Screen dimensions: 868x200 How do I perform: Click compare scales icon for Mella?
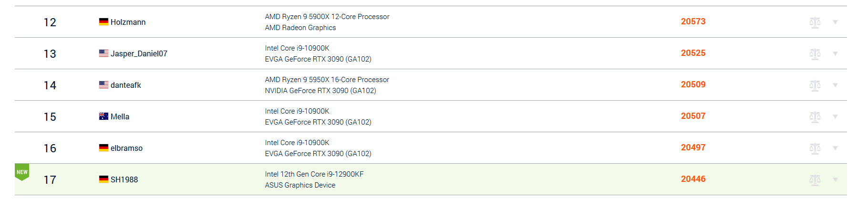click(x=815, y=117)
